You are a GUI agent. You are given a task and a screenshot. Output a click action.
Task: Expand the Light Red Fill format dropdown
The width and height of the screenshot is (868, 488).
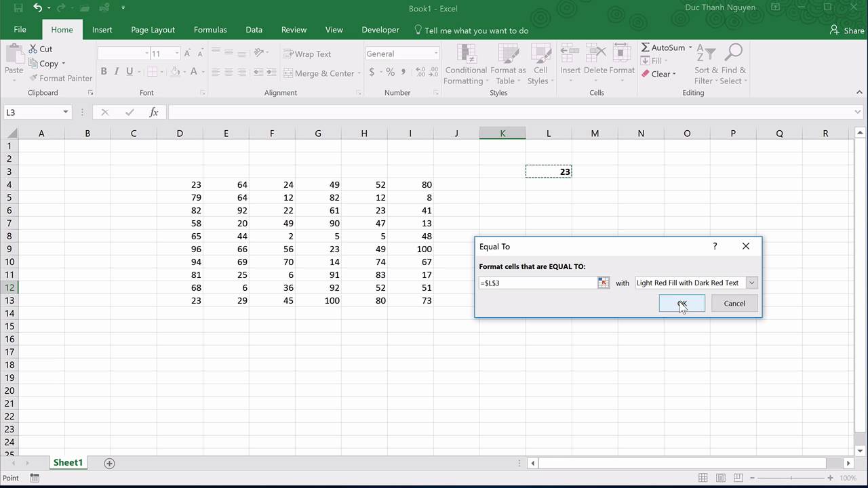(751, 283)
